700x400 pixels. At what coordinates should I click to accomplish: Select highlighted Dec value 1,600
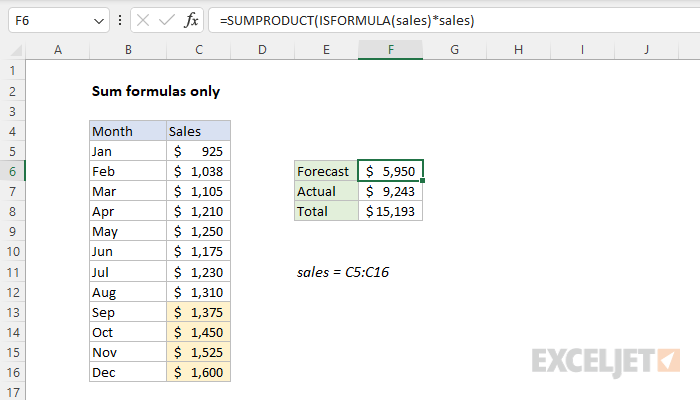pos(199,373)
